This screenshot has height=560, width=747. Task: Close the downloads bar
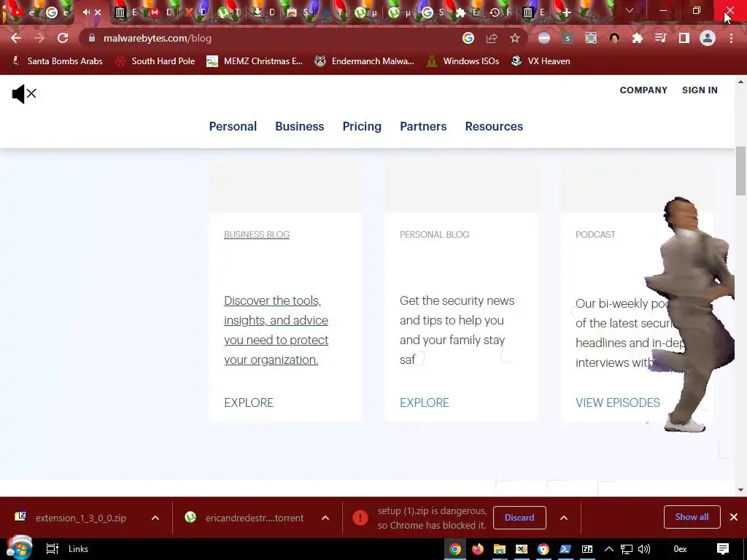click(x=734, y=517)
